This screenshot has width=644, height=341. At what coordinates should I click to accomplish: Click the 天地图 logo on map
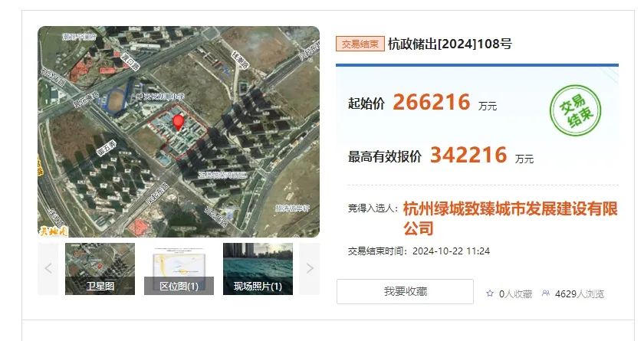[x=53, y=231]
